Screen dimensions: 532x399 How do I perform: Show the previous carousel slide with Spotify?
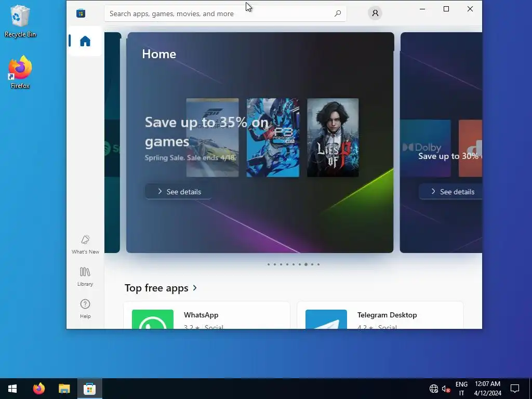pos(113,142)
